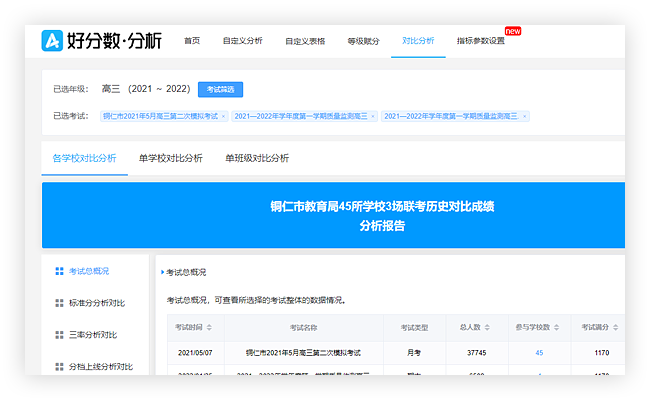Switch to the 单班级对比分析 tab
The height and width of the screenshot is (400, 650).
(x=257, y=158)
